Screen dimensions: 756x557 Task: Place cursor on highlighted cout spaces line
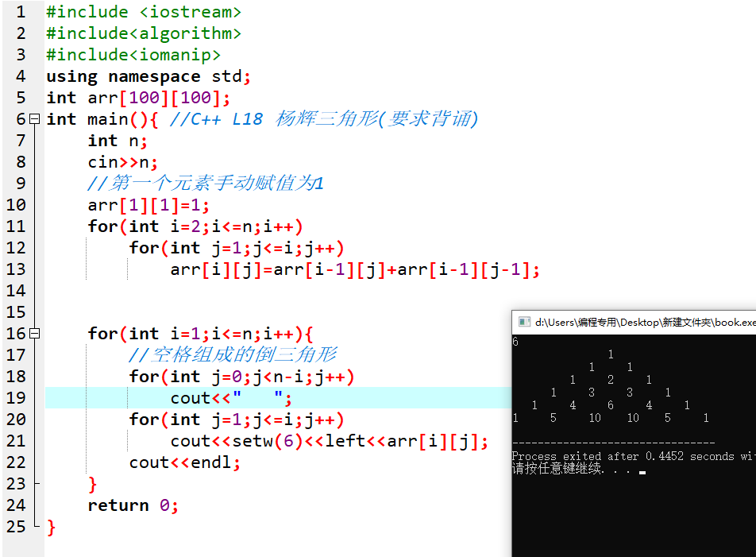coord(278,398)
